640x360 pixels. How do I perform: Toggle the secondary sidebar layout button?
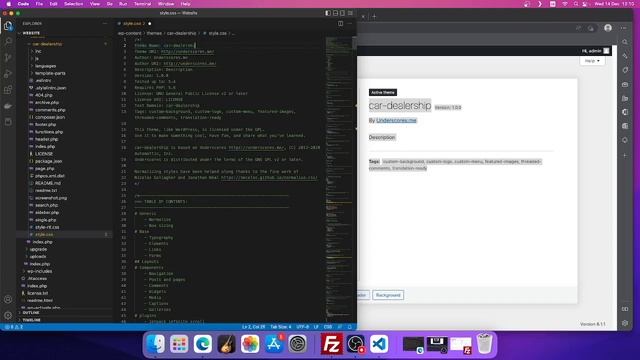(342, 13)
